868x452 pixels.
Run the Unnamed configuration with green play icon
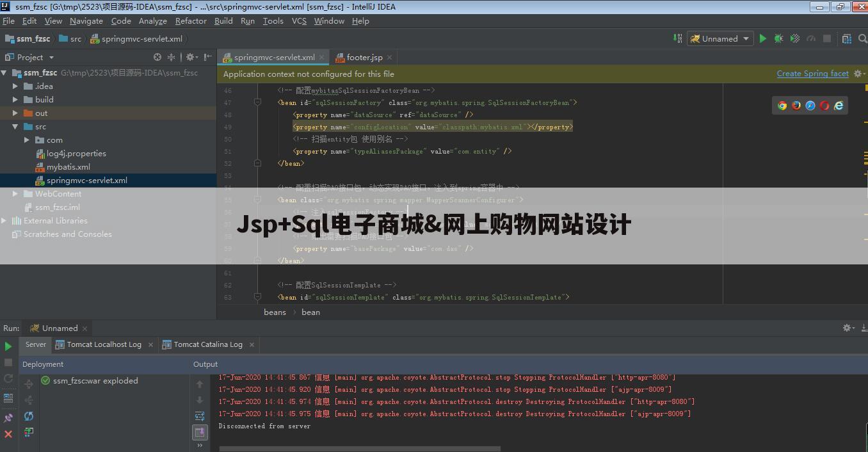click(x=763, y=38)
